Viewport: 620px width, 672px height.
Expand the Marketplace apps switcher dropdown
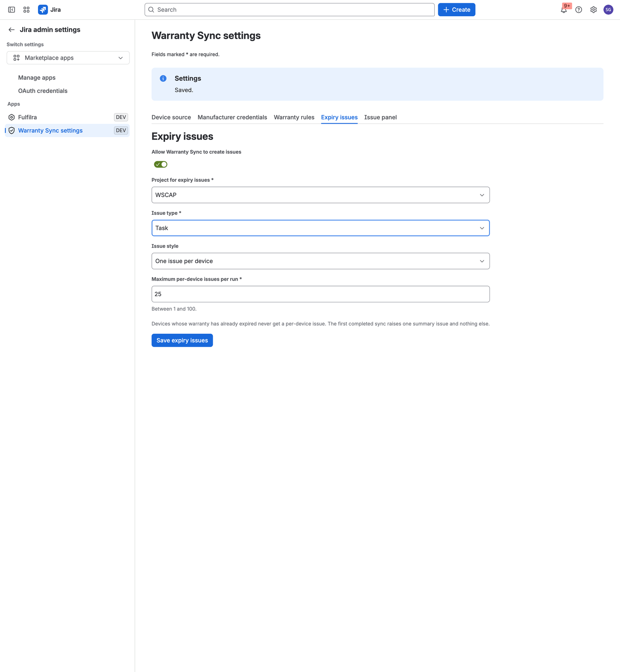[68, 58]
